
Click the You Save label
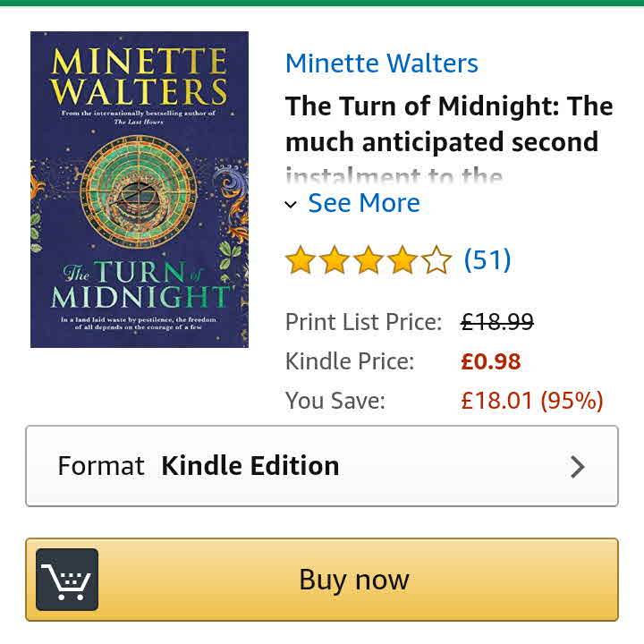pos(335,401)
